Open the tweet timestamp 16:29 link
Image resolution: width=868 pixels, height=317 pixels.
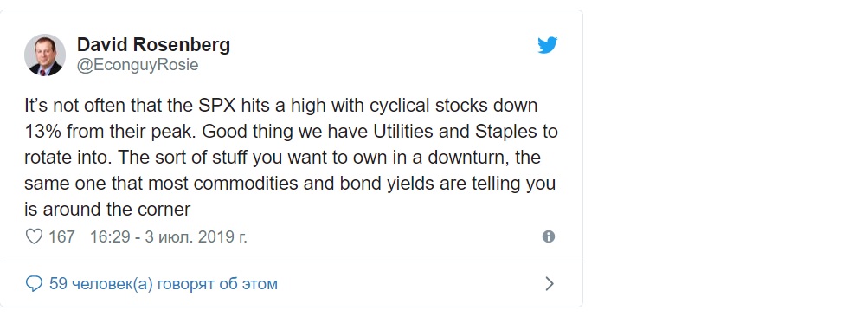(110, 237)
